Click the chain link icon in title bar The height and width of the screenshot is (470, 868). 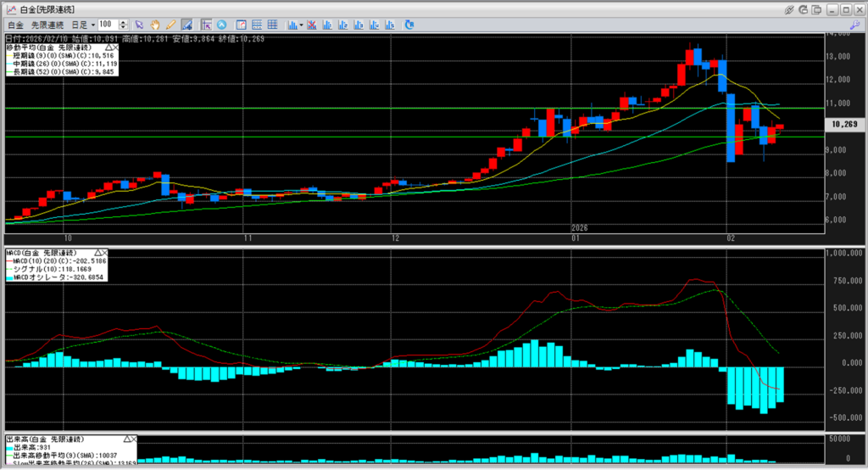(x=789, y=8)
